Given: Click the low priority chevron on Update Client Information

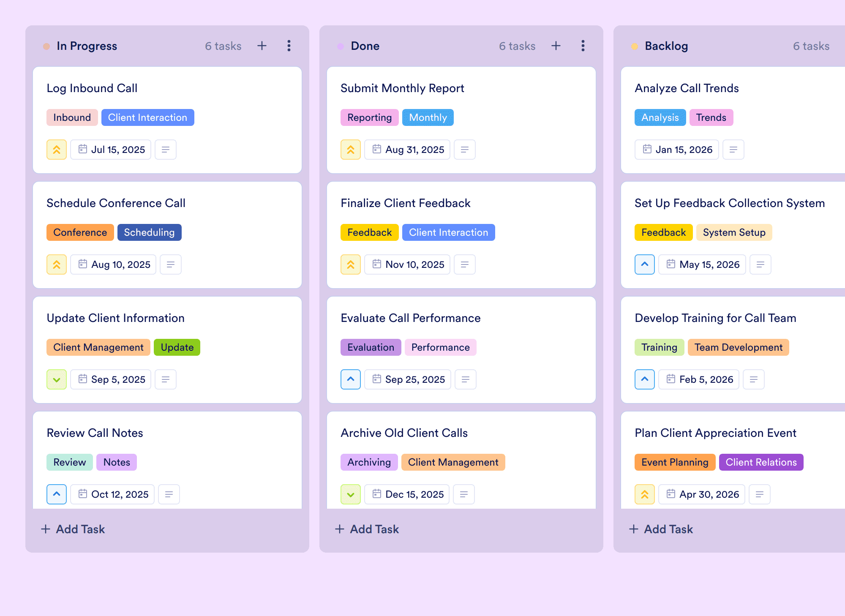Looking at the screenshot, I should (x=57, y=379).
